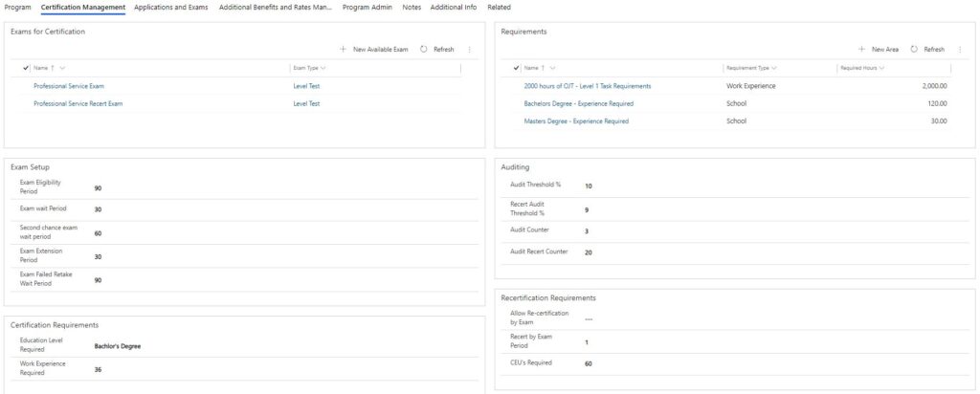980x394 pixels.
Task: Open the more options menu in Requirements panel
Action: (960, 50)
